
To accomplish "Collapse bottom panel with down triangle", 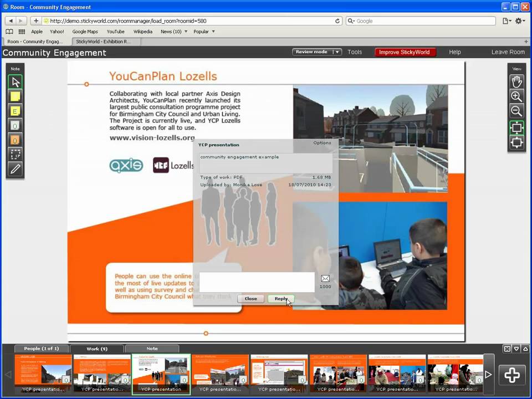I will point(516,349).
